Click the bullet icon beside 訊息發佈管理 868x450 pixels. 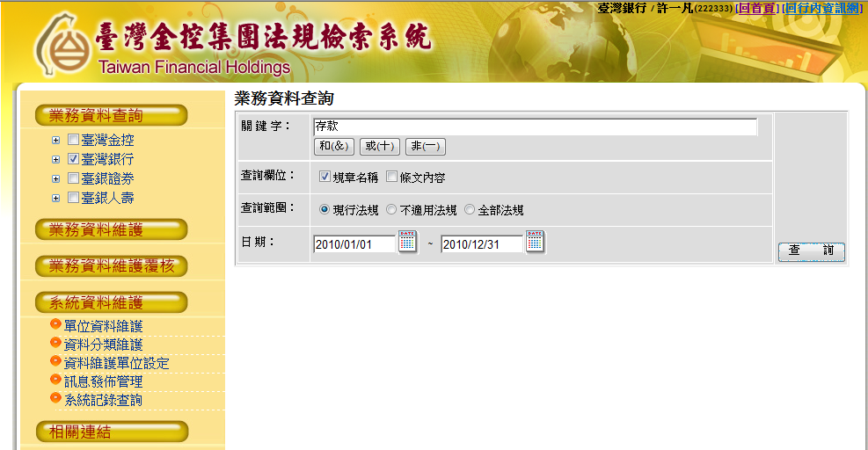(x=55, y=379)
